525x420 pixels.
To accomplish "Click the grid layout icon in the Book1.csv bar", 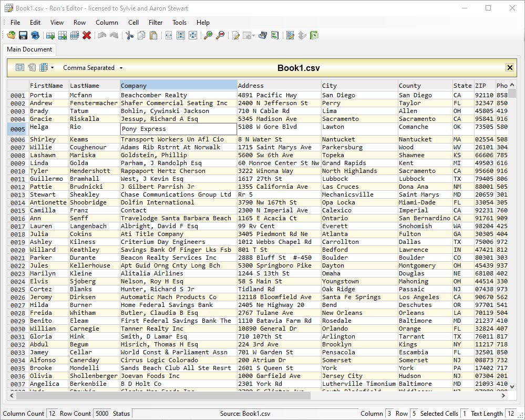I will pos(44,67).
